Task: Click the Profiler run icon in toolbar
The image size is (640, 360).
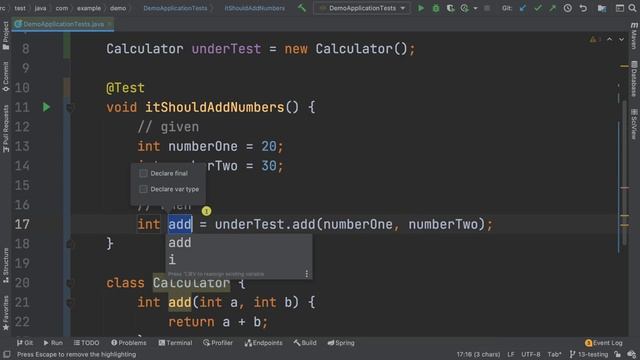Action: pyautogui.click(x=464, y=8)
